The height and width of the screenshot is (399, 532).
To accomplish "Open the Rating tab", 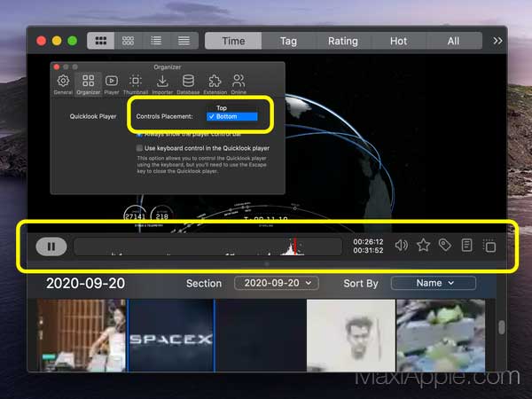I will pos(342,41).
